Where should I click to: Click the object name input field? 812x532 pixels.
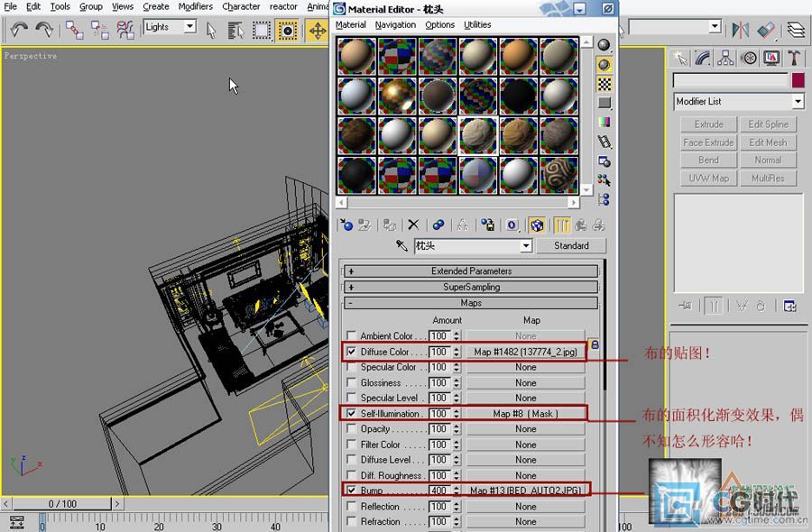(x=730, y=80)
